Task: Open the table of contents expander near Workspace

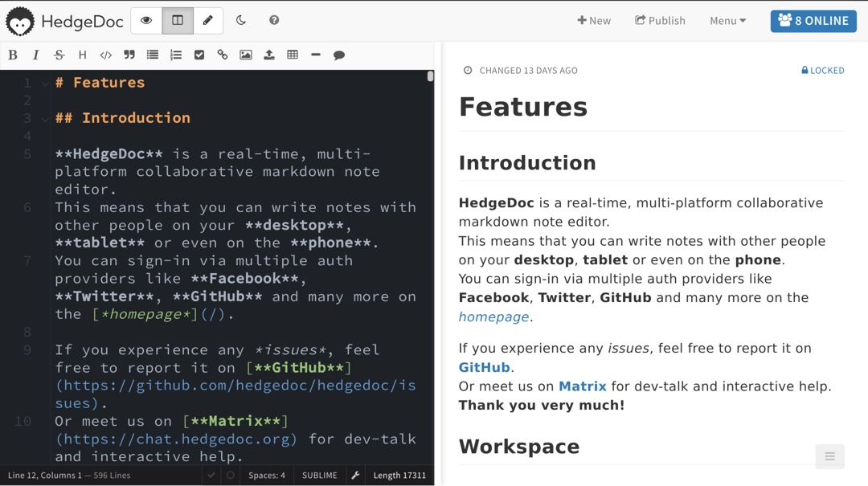Action: click(x=829, y=456)
